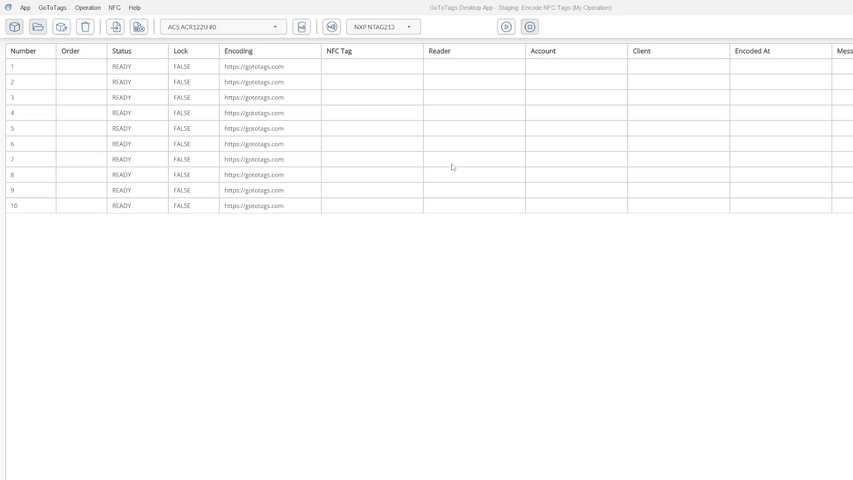Open the App menu

tap(25, 8)
